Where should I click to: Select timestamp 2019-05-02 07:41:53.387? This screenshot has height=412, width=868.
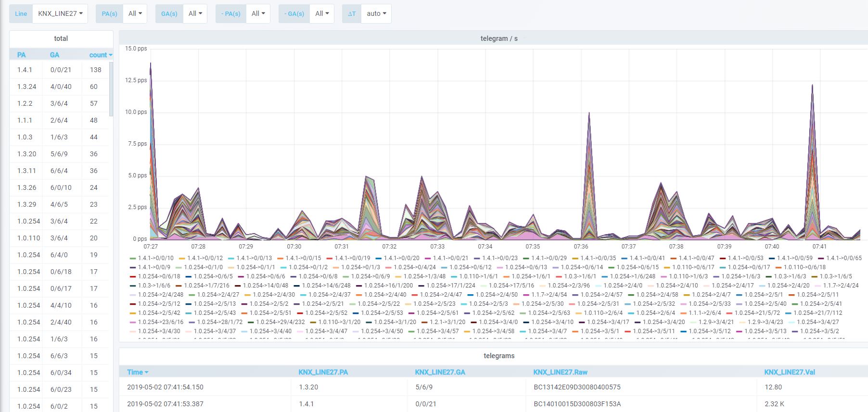[165, 404]
